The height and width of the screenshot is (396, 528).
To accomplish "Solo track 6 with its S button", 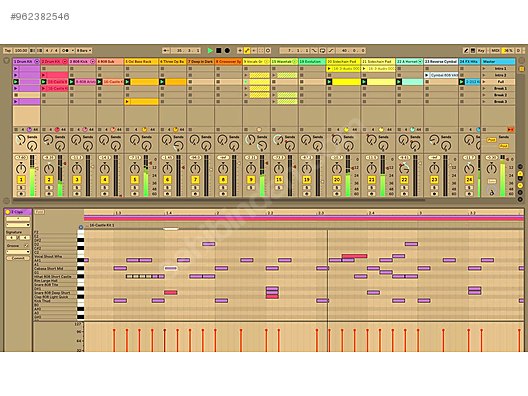I will (167, 188).
